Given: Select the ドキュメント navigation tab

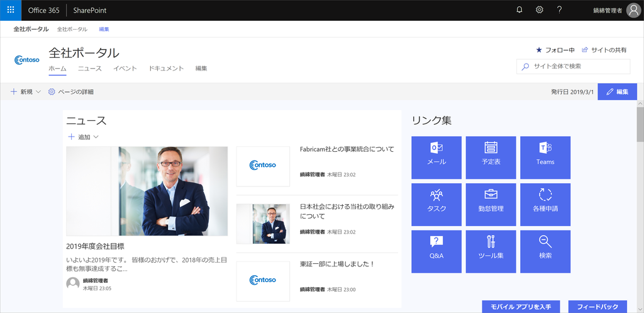Looking at the screenshot, I should tap(166, 69).
